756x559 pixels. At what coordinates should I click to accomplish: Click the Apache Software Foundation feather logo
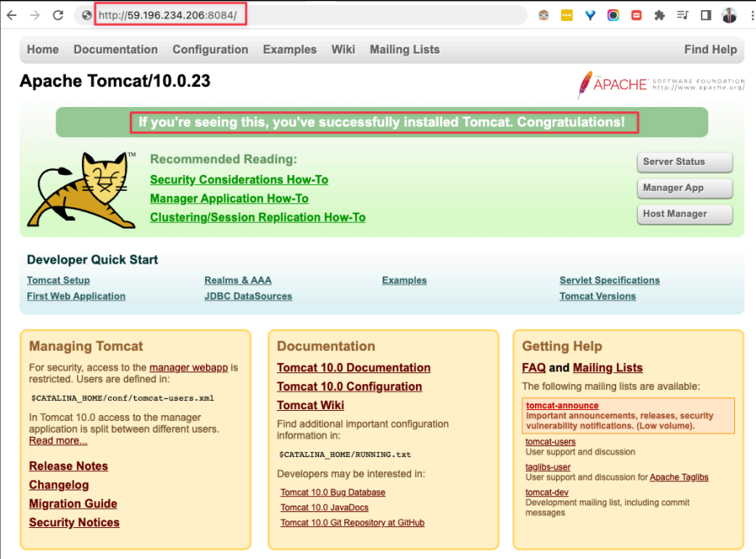661,85
